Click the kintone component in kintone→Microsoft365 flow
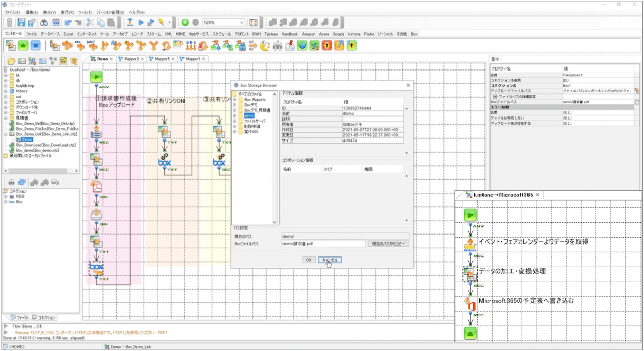Viewport: 644px width, 351px height. click(471, 244)
